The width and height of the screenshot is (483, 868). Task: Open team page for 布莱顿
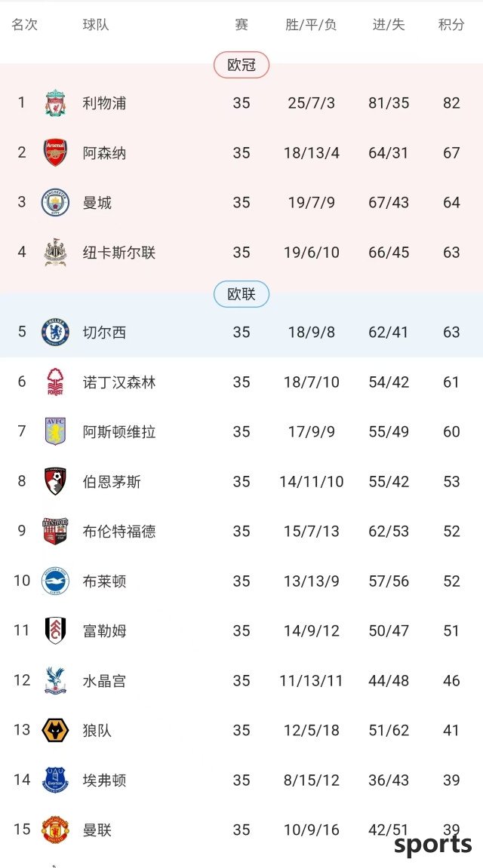tap(105, 581)
